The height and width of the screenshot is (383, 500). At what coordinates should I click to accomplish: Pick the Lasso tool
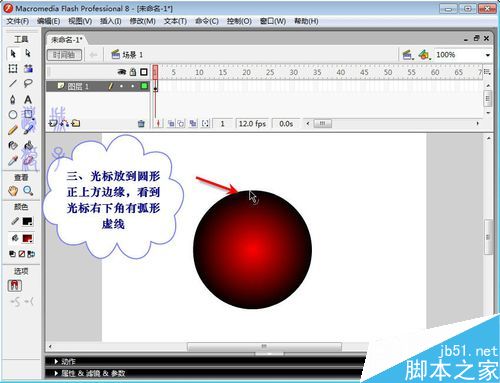(x=28, y=83)
